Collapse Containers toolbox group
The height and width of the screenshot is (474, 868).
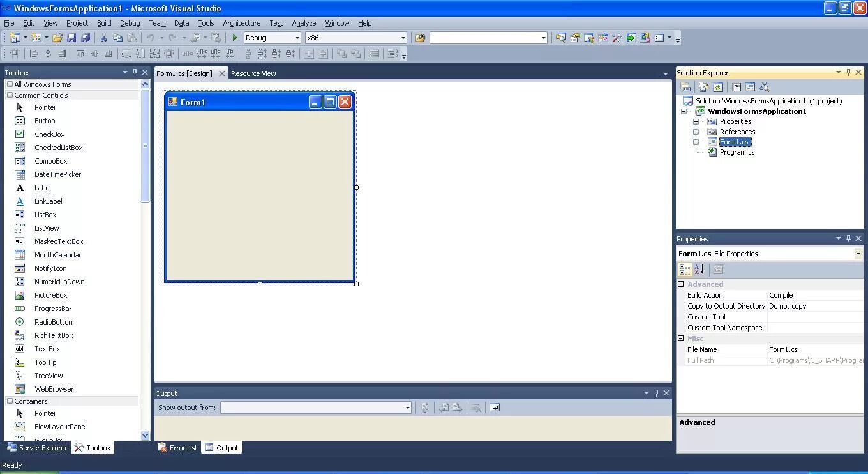coord(10,401)
